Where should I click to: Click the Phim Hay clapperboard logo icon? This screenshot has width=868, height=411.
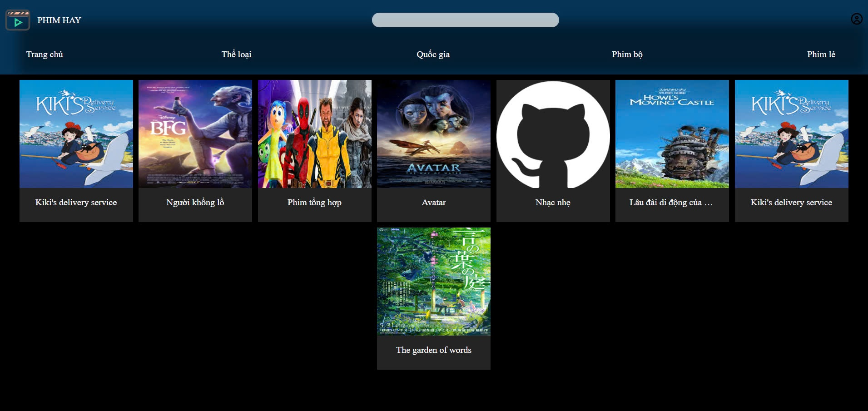[18, 20]
